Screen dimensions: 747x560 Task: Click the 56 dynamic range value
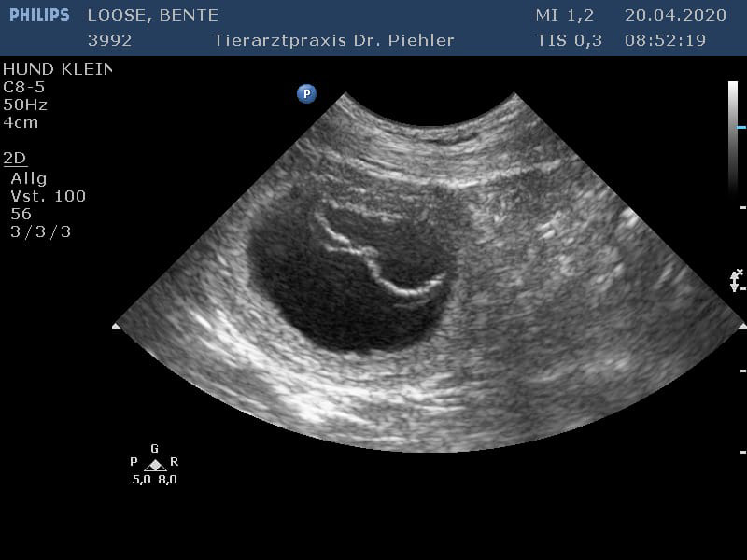click(x=21, y=214)
